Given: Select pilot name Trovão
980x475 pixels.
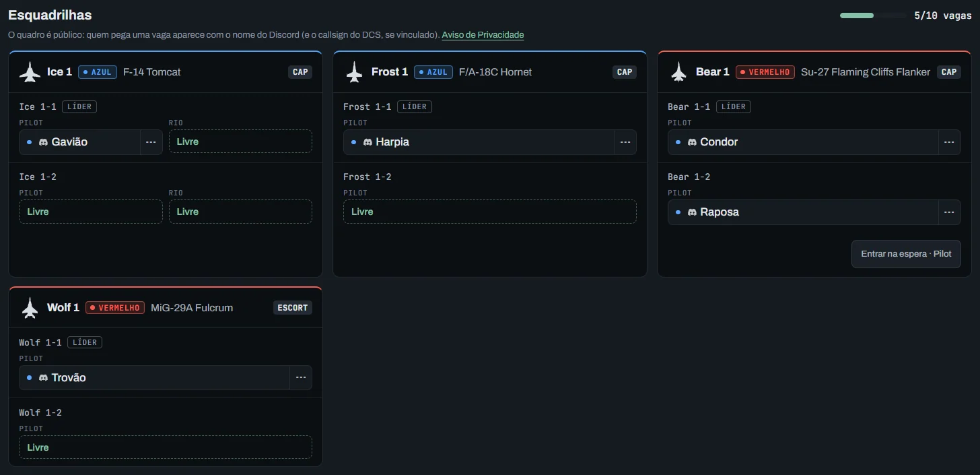Looking at the screenshot, I should 69,378.
